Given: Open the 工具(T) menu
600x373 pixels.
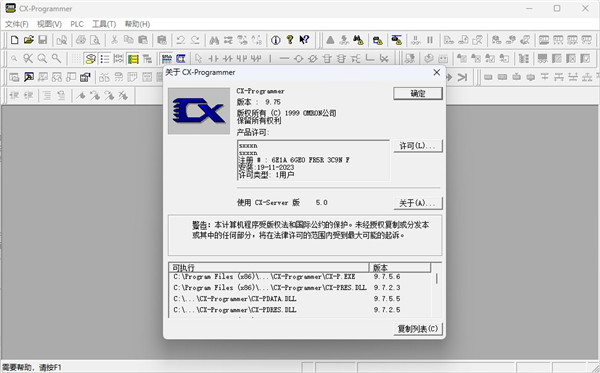Looking at the screenshot, I should pyautogui.click(x=104, y=24).
